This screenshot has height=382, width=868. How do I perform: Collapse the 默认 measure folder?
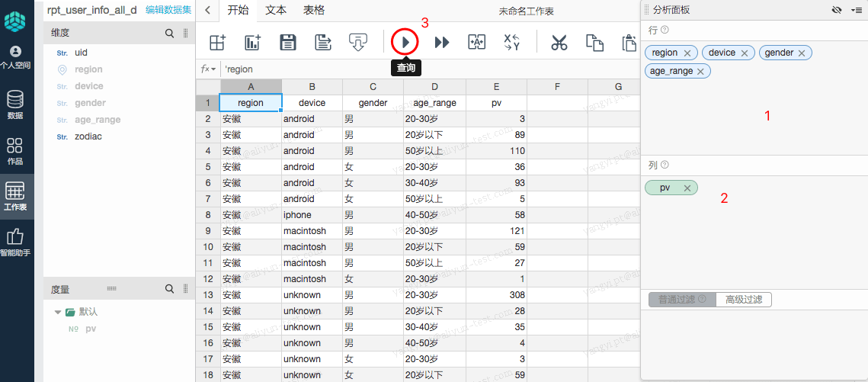(x=58, y=313)
